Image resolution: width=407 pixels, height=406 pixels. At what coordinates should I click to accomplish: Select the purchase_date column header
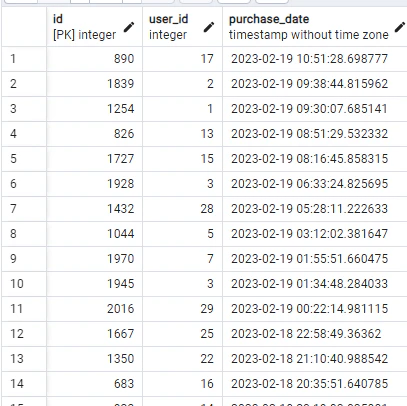point(315,27)
